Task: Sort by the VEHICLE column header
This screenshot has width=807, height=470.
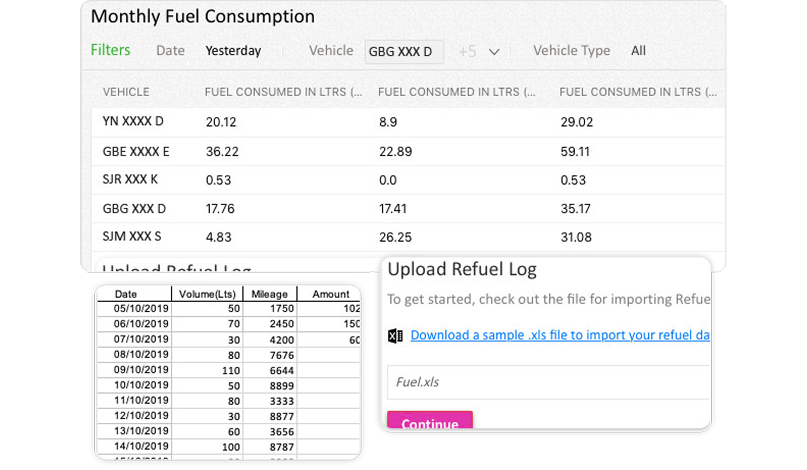Action: [126, 92]
